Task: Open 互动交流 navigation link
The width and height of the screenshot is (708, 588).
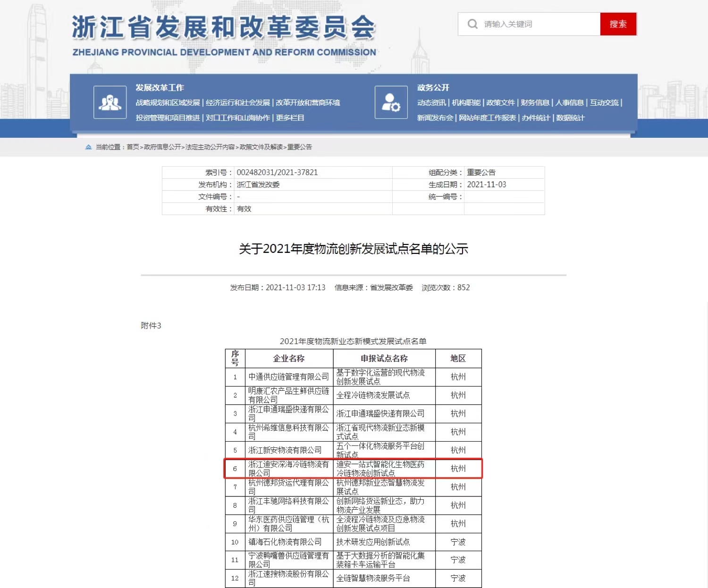Action: [x=604, y=103]
